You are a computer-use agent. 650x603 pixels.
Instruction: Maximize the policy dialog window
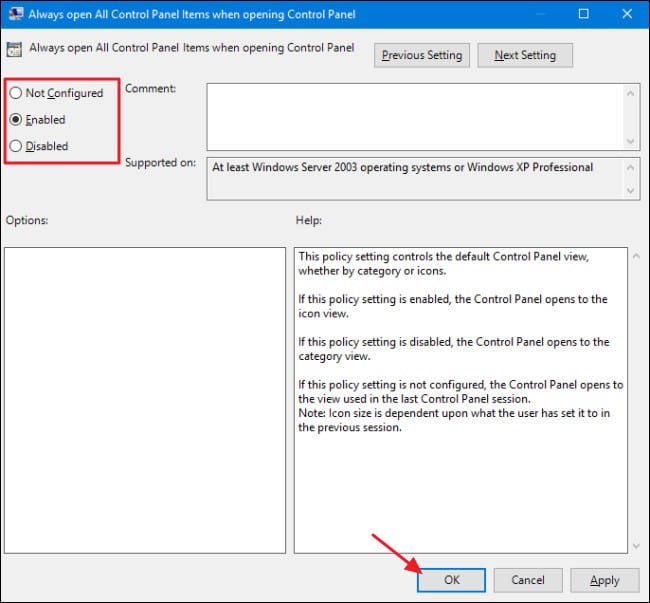pyautogui.click(x=583, y=14)
